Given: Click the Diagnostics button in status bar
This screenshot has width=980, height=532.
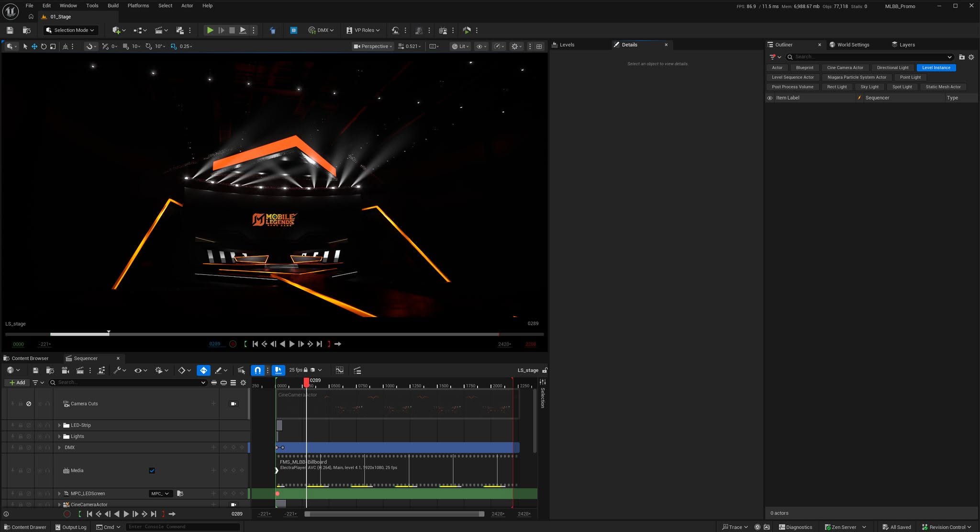Looking at the screenshot, I should point(795,527).
